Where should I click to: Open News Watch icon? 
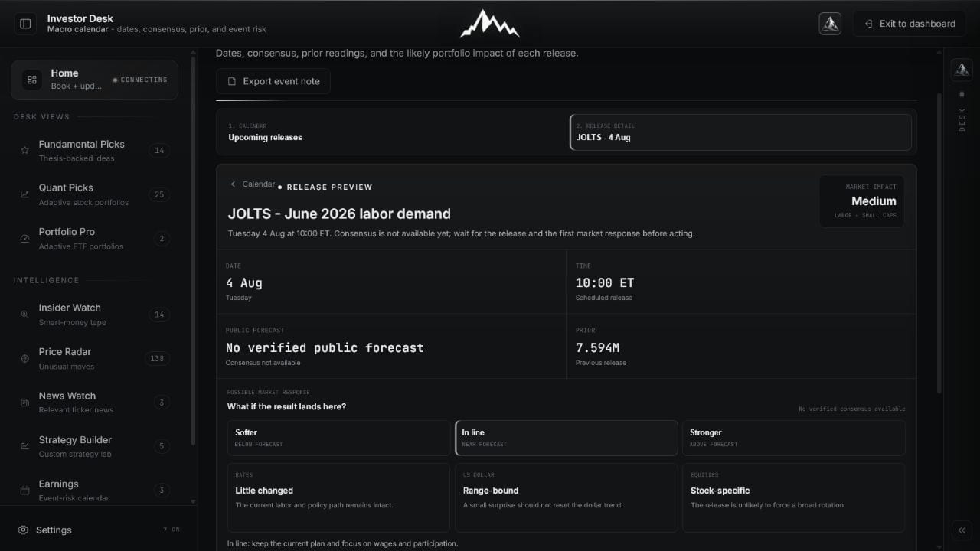24,403
